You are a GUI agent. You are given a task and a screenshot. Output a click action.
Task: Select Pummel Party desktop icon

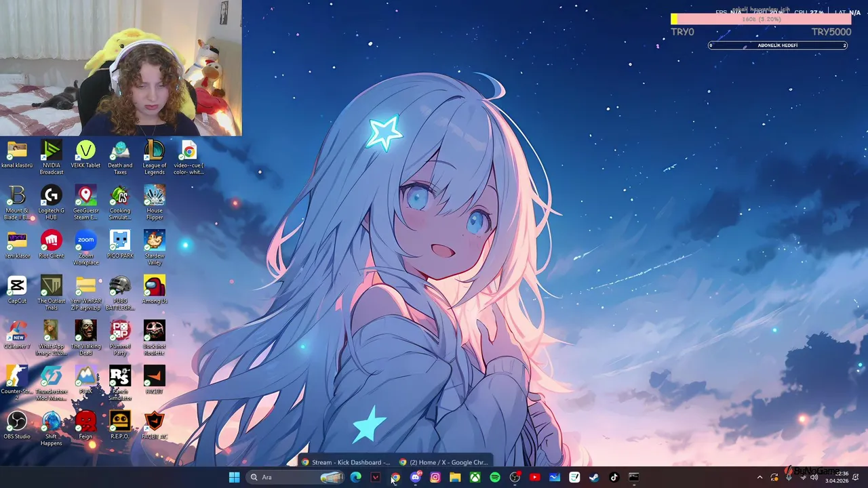tap(120, 338)
